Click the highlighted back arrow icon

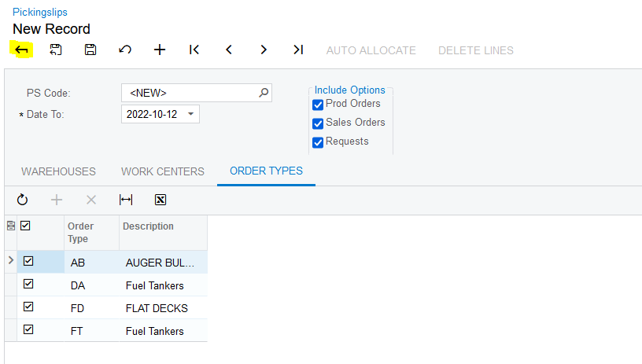coord(21,50)
